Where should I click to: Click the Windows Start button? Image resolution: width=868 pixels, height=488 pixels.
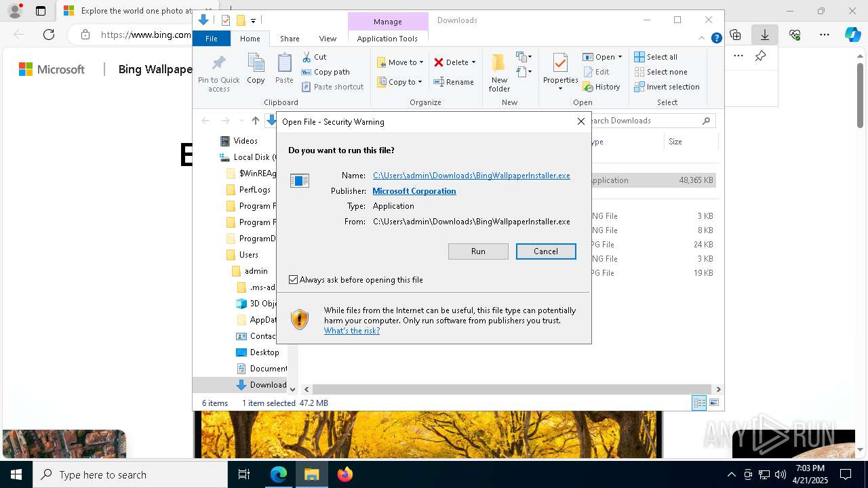[16, 474]
